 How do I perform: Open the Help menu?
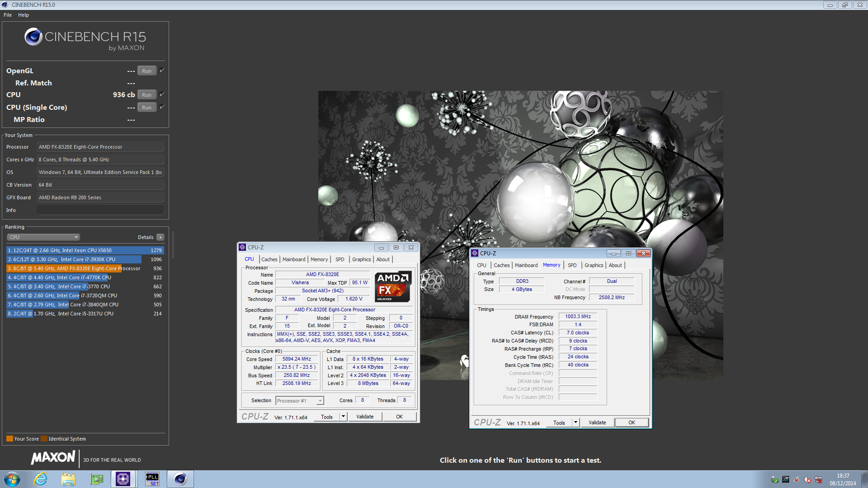[x=24, y=15]
